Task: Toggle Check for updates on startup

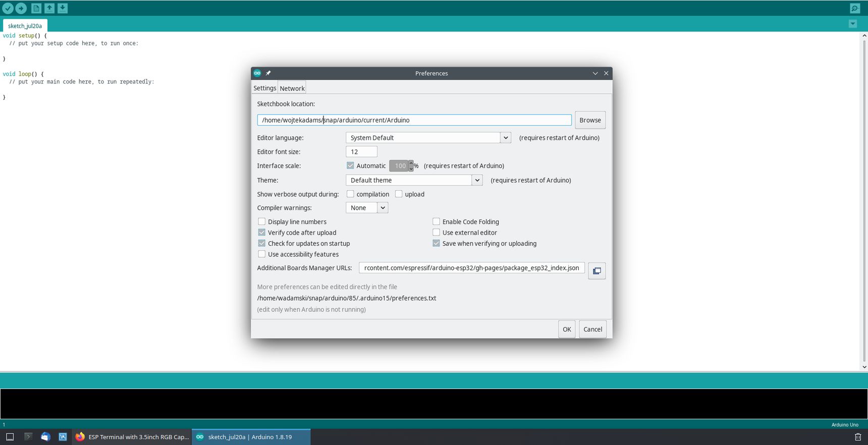Action: coord(261,243)
